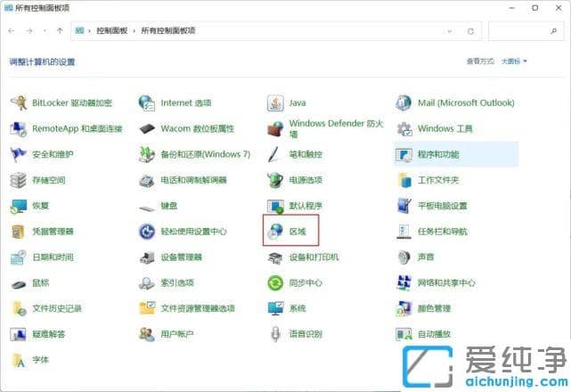Open 键盘 keyboard icon
571x392 pixels.
coord(147,208)
